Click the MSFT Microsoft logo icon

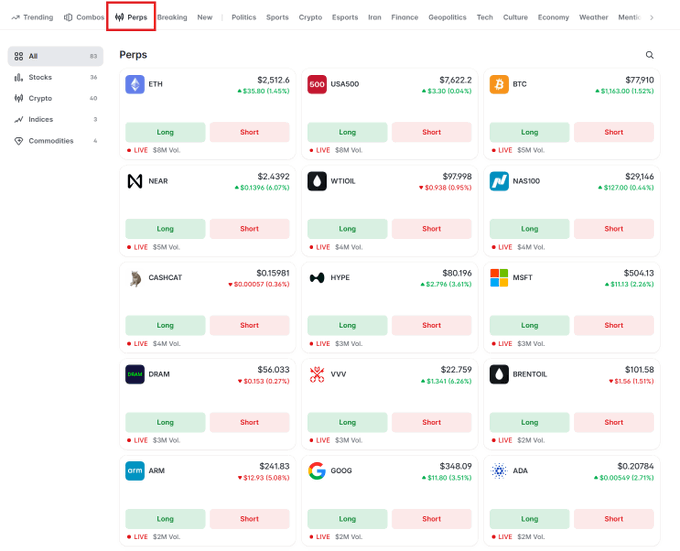(499, 278)
